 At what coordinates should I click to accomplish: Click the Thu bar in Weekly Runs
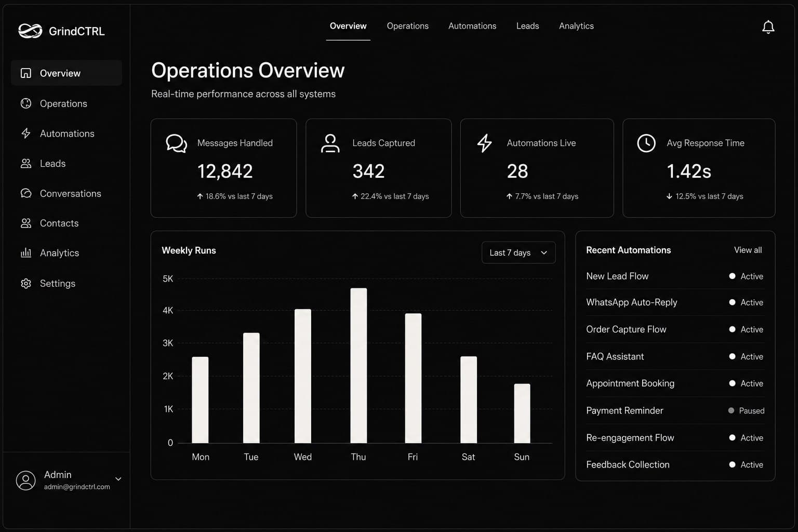[x=358, y=366]
